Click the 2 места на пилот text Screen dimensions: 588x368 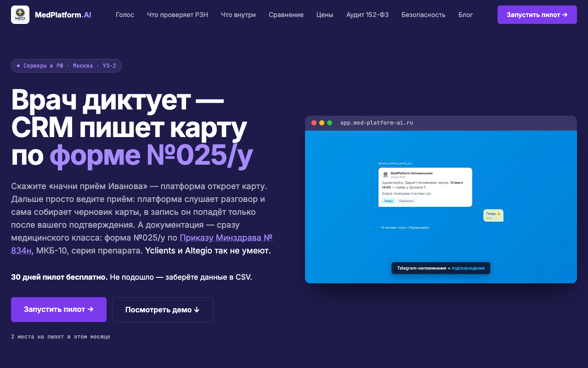(x=61, y=337)
